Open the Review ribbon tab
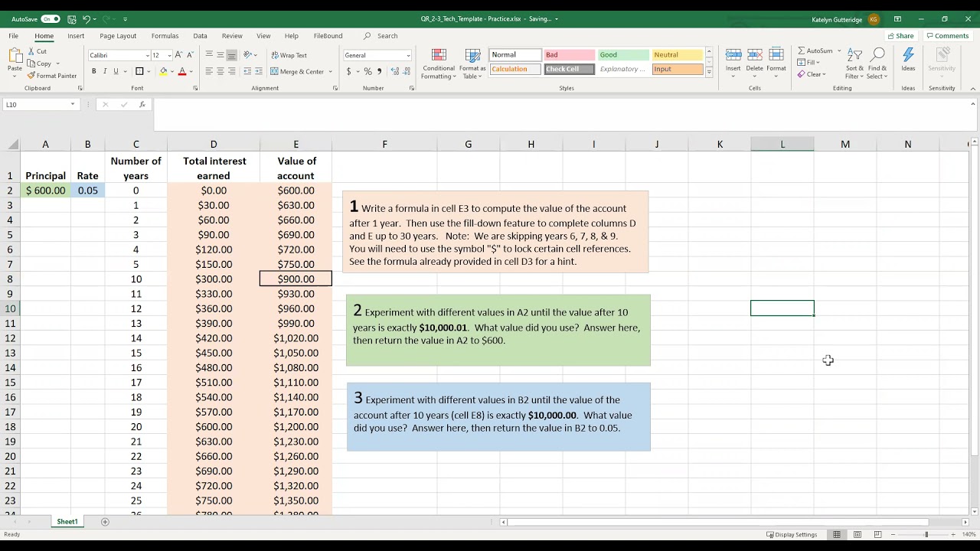Viewport: 980px width, 551px height. point(232,36)
